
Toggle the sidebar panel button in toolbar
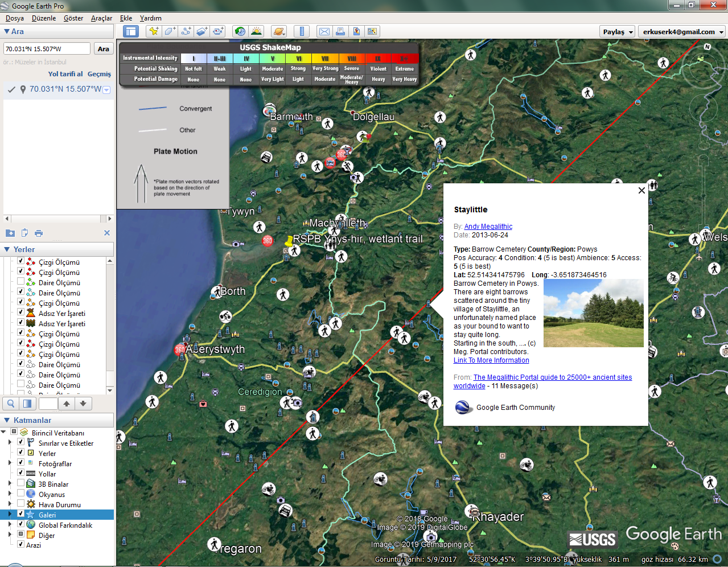pos(130,31)
